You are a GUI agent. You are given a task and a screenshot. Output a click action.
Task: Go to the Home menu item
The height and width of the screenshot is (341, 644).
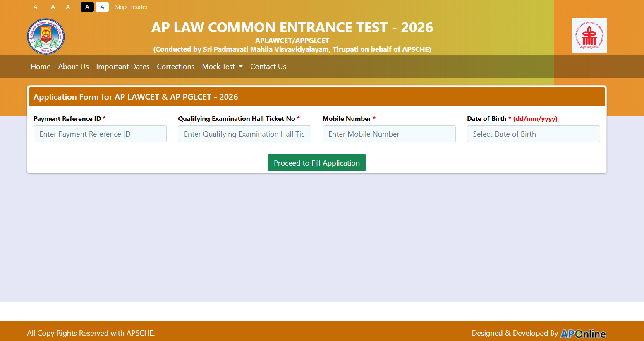coord(41,67)
